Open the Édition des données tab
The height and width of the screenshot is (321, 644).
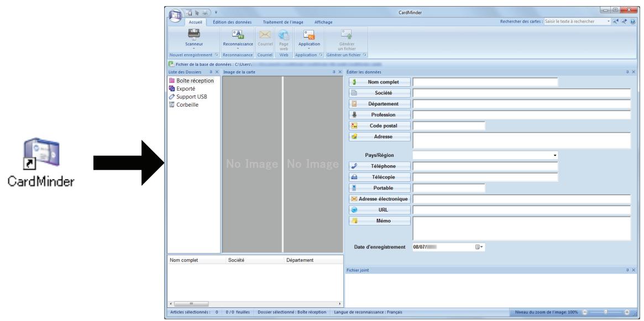tap(232, 22)
